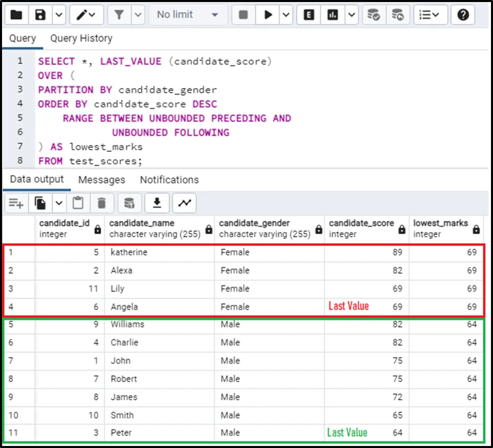Save the query with the floppy disk icon
Viewport: 493px width, 448px height.
click(x=40, y=15)
